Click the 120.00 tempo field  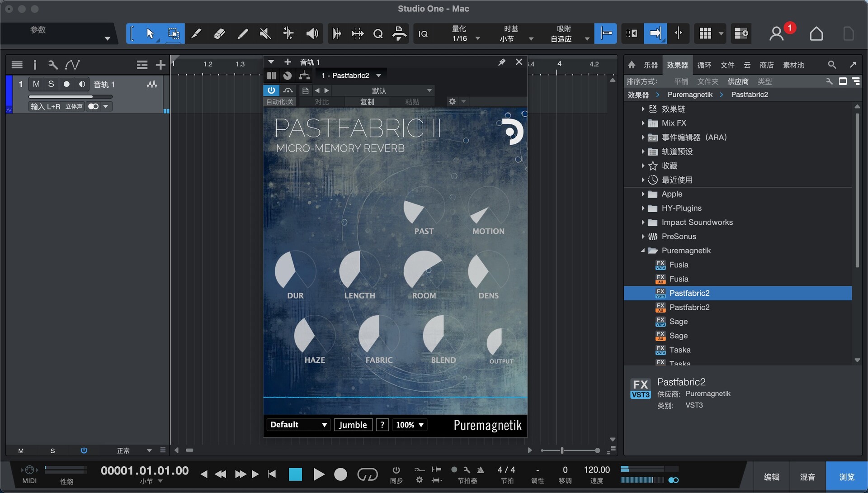coord(597,470)
